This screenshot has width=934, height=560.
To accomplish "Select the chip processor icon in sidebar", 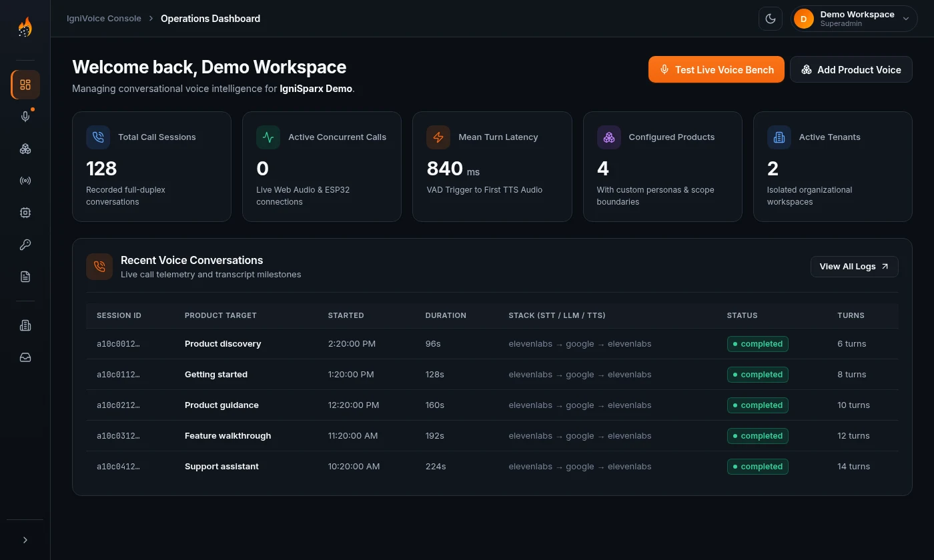I will 25,213.
